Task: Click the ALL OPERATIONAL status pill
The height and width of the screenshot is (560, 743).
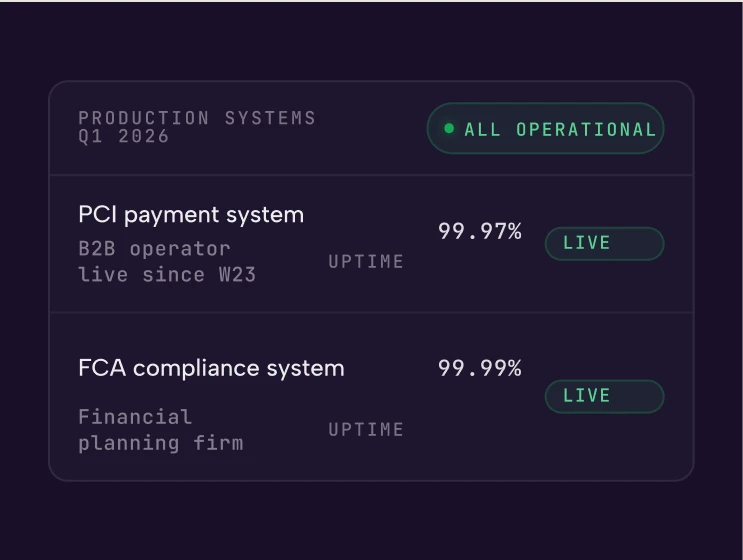Action: click(x=545, y=128)
